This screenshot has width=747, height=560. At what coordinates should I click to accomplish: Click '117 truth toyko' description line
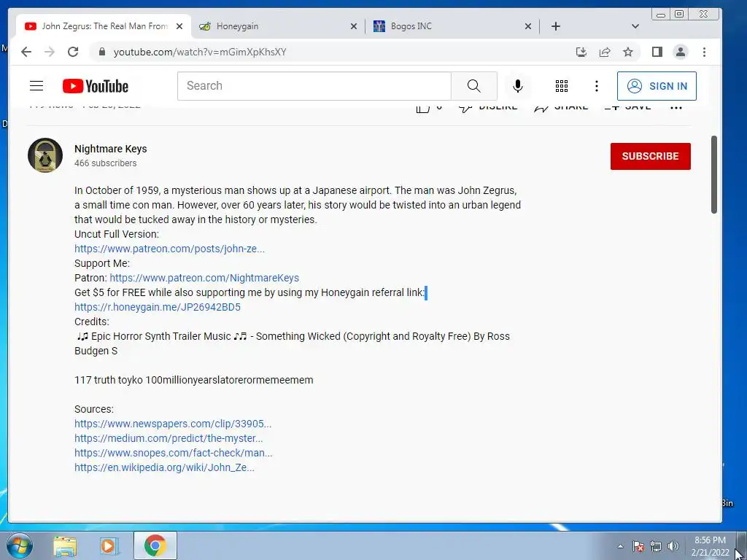tap(194, 380)
